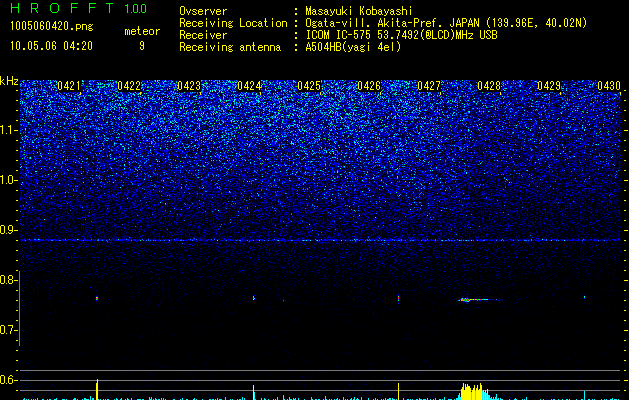Click the ICOM IC-575 receiver text
Viewport: 629px width, 400px height.
pos(401,35)
